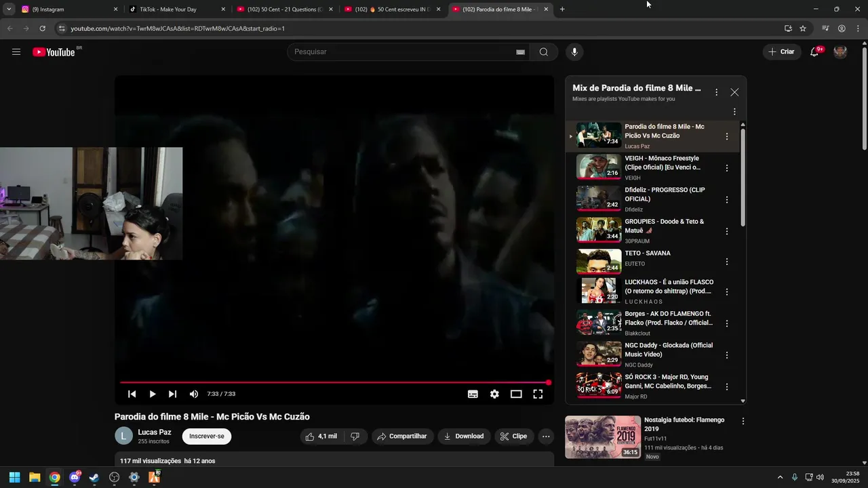Screen dimensions: 868x488
Task: Open options for Borges AK DO FLAMENGO
Action: tap(727, 323)
